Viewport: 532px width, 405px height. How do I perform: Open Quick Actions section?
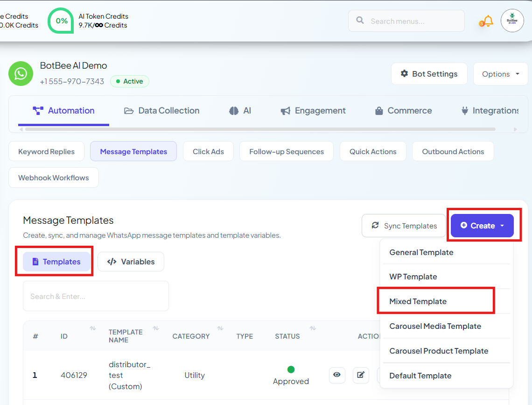pyautogui.click(x=373, y=151)
